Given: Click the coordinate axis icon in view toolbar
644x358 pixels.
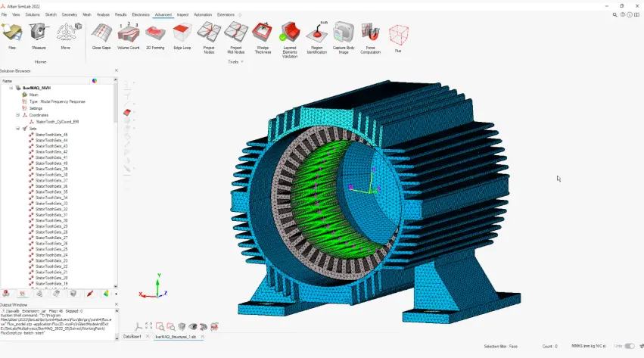Looking at the screenshot, I should (138, 327).
